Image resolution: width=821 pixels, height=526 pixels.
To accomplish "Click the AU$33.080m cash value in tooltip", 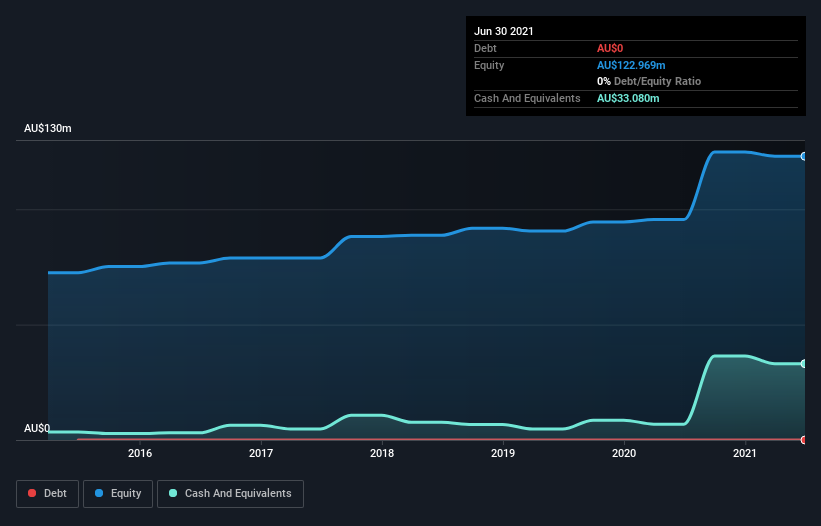I will (628, 98).
